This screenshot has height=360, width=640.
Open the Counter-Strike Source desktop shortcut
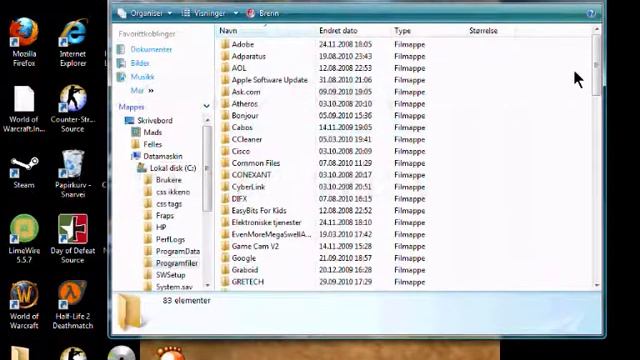point(73,109)
